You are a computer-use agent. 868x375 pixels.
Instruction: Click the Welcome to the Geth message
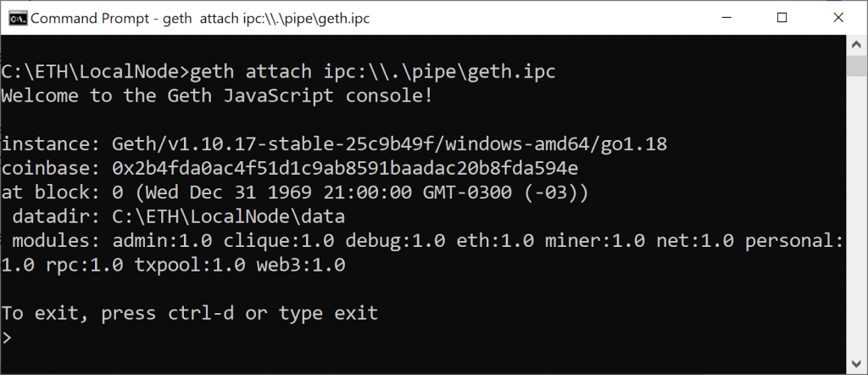pos(217,95)
